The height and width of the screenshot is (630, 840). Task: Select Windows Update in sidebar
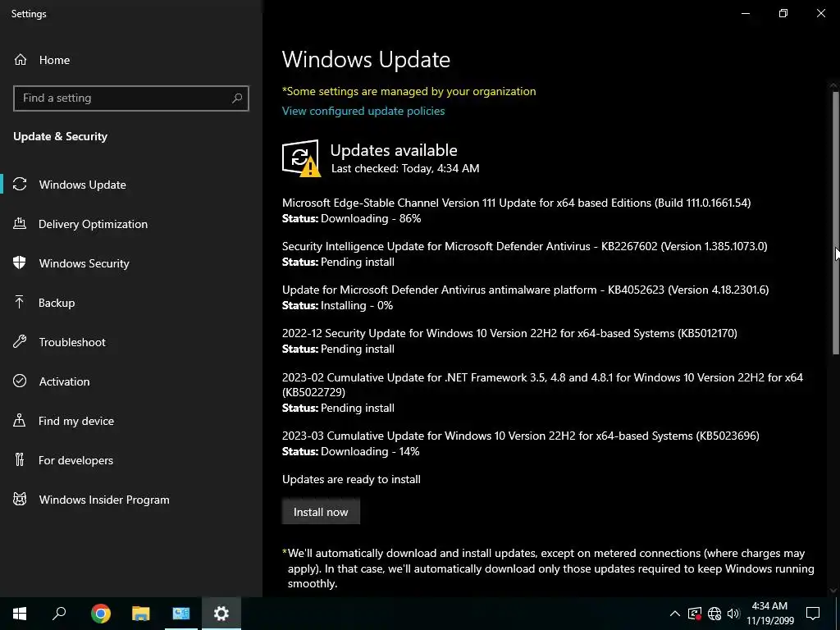point(131,185)
